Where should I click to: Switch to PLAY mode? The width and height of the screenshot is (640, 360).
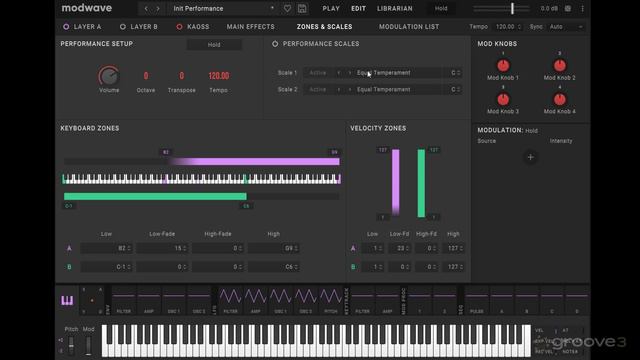click(x=331, y=8)
